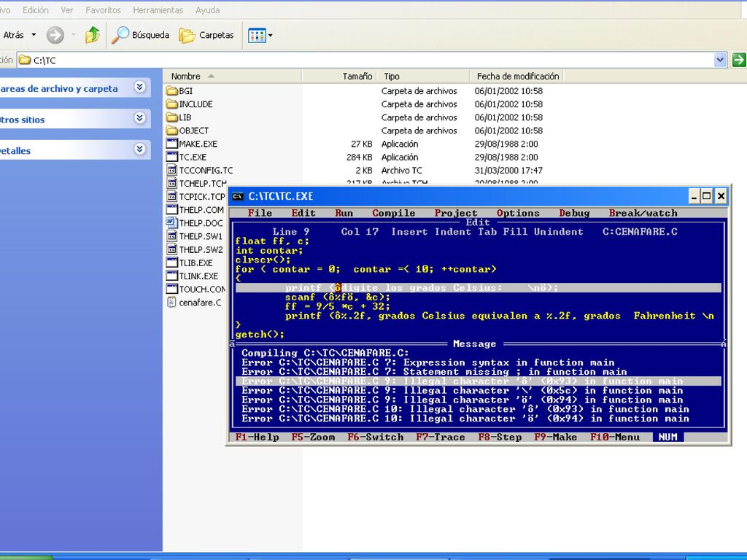Click the 'Carpeta de archivos' type of BGI
747x560 pixels.
[419, 91]
